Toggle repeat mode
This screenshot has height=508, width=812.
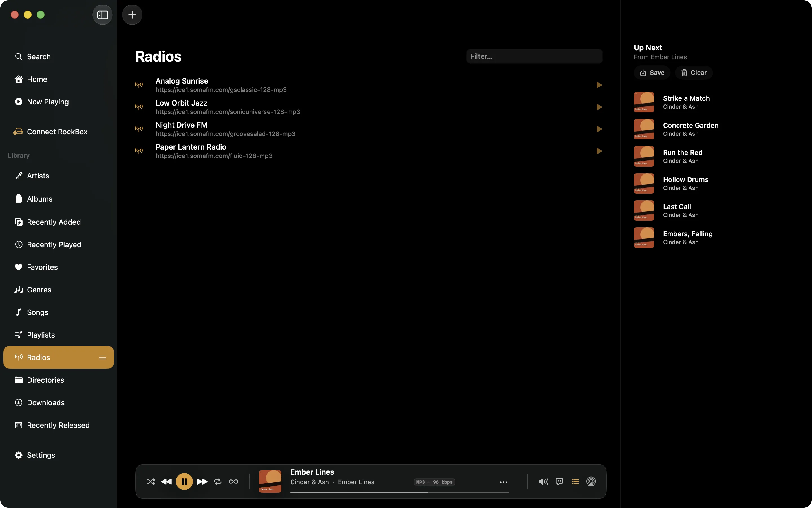click(218, 481)
